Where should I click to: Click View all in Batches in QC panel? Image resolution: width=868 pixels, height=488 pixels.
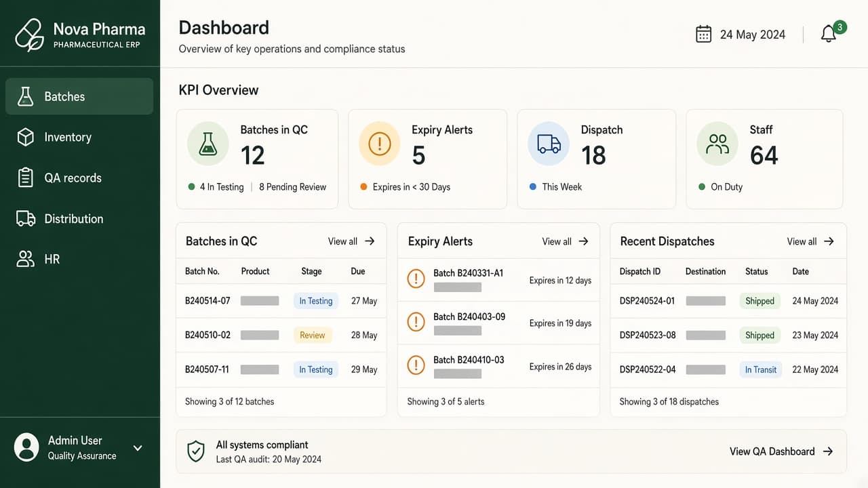(x=342, y=241)
